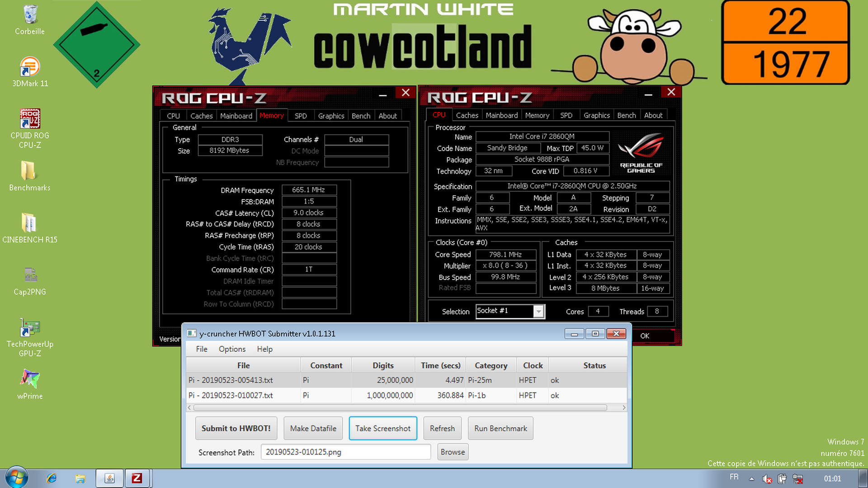Open Graphics tab in left CPU-Z window
The width and height of the screenshot is (868, 488).
tap(331, 116)
